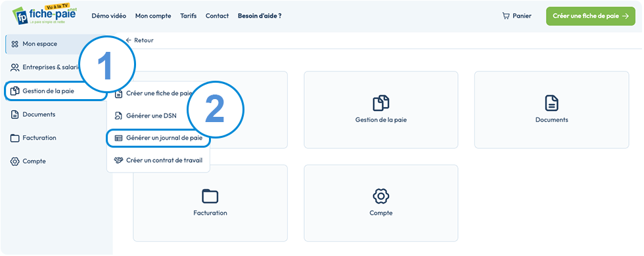Viewport: 644px width, 256px height.
Task: Open Entreprises & salariés sidebar item
Action: point(45,67)
